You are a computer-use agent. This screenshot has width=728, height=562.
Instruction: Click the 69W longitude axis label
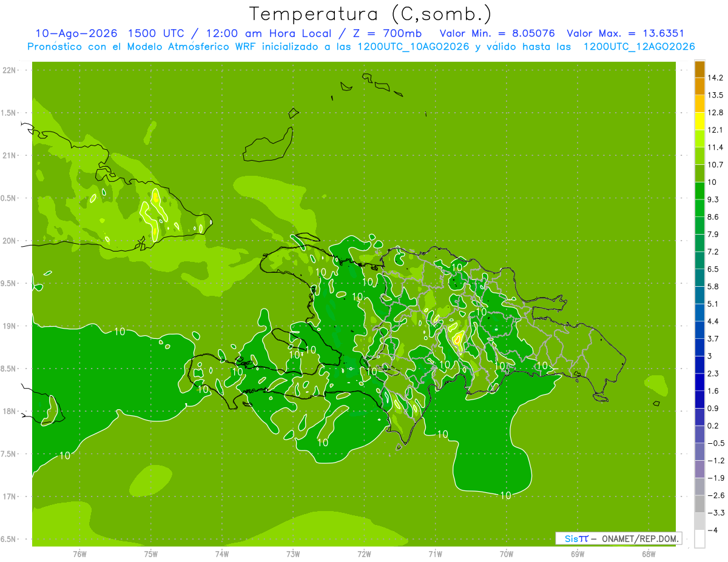click(578, 554)
